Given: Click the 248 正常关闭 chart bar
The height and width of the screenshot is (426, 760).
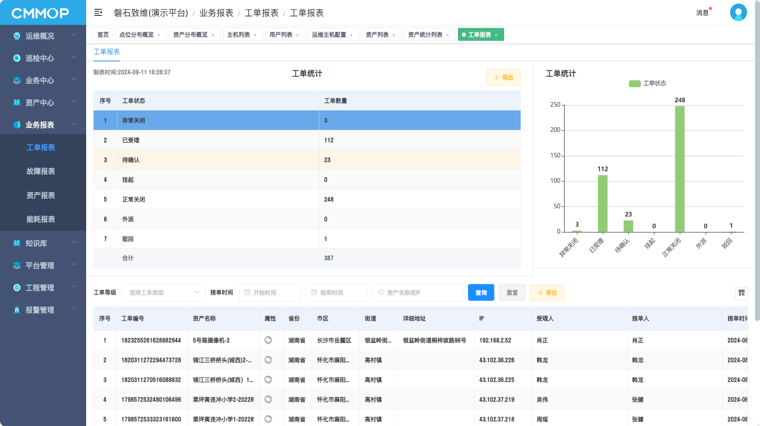Looking at the screenshot, I should point(680,168).
